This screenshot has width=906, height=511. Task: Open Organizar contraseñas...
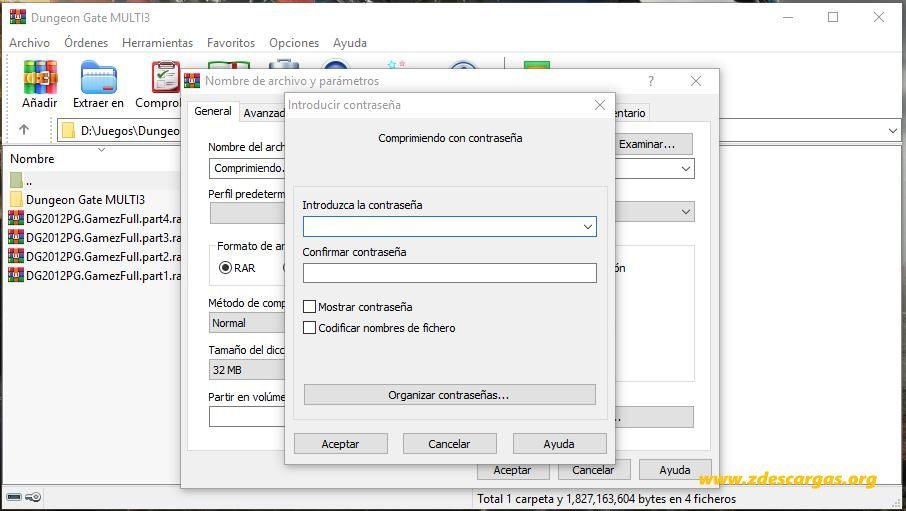(450, 395)
